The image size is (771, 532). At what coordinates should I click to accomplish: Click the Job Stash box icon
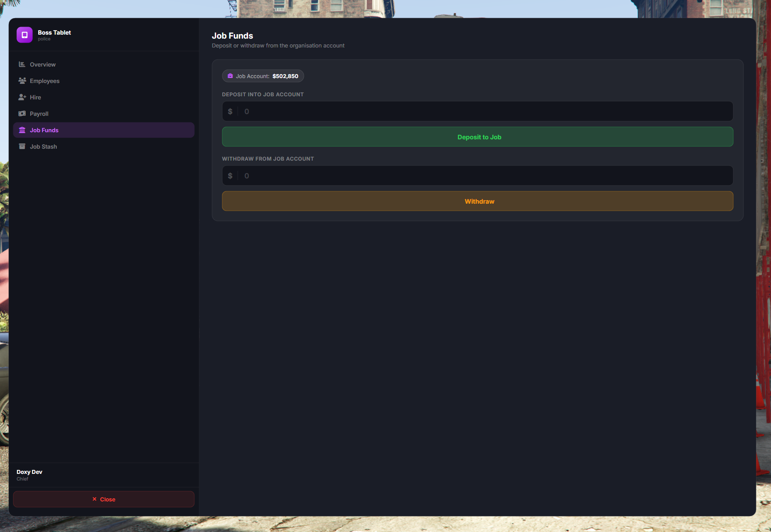pos(22,146)
